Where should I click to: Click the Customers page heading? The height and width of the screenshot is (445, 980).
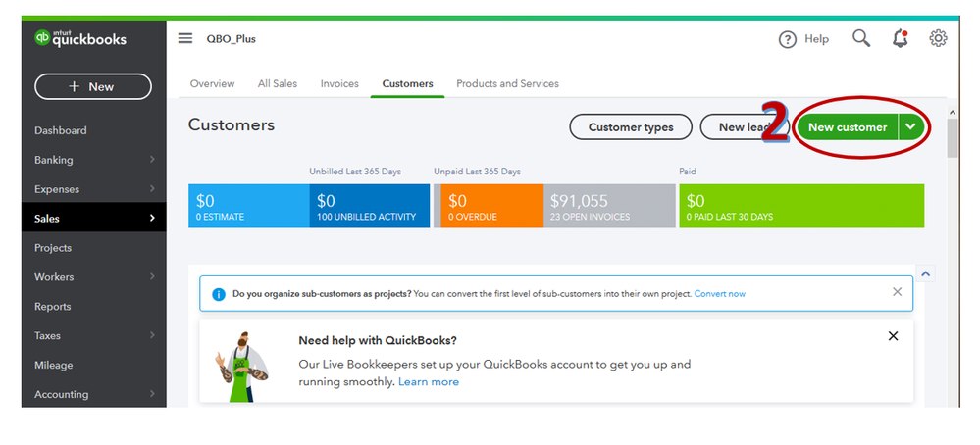(232, 124)
